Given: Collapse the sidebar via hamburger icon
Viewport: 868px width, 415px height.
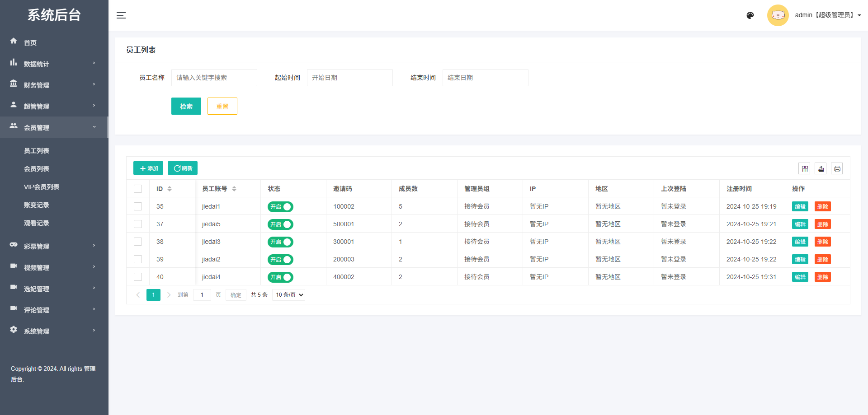Looking at the screenshot, I should [x=121, y=15].
